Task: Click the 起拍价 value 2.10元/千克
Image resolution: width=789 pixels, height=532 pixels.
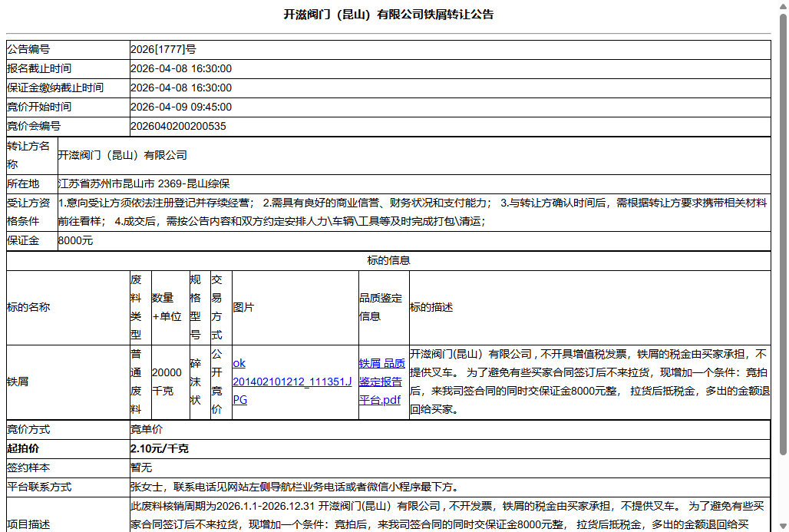Action: click(160, 448)
